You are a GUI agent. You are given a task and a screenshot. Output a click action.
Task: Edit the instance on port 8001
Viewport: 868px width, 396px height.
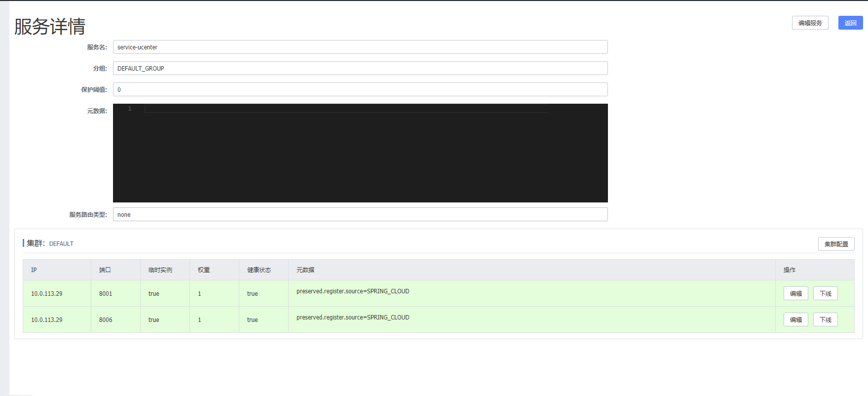pos(795,293)
